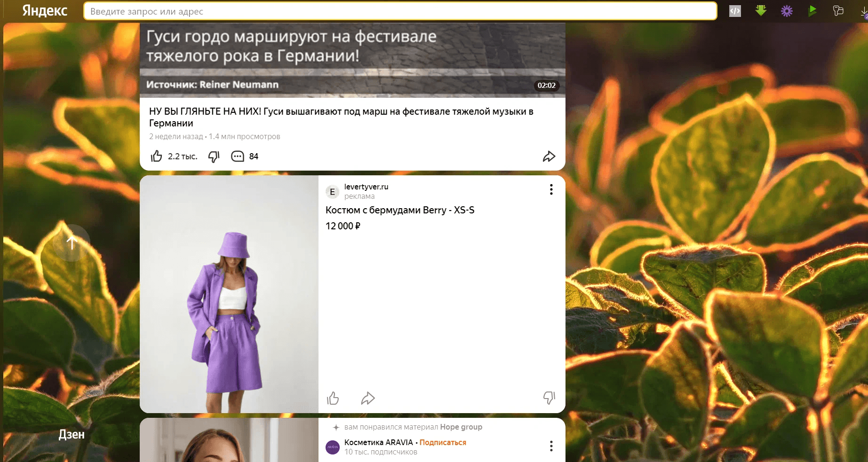Open the ARAVIA card three-dot menu
868x462 pixels.
[x=551, y=446]
